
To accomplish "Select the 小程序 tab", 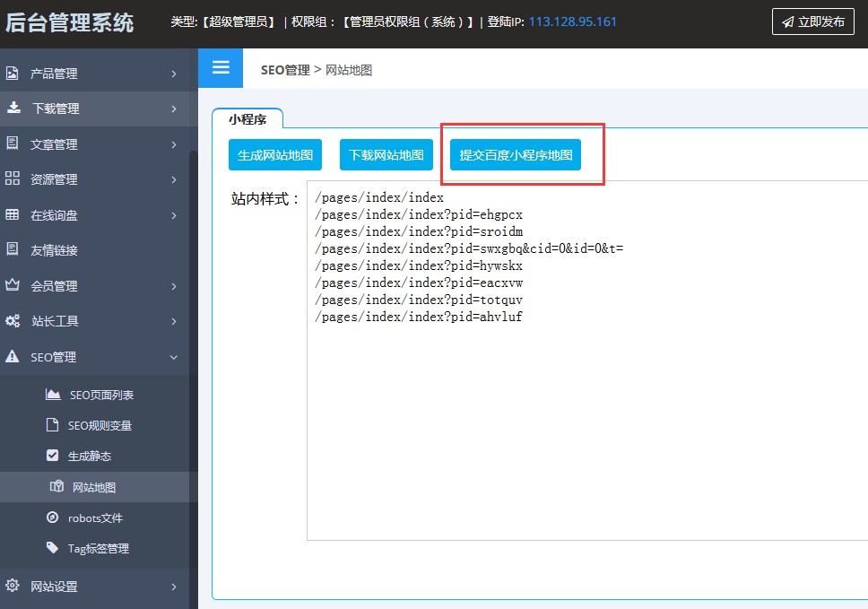I will coord(247,118).
